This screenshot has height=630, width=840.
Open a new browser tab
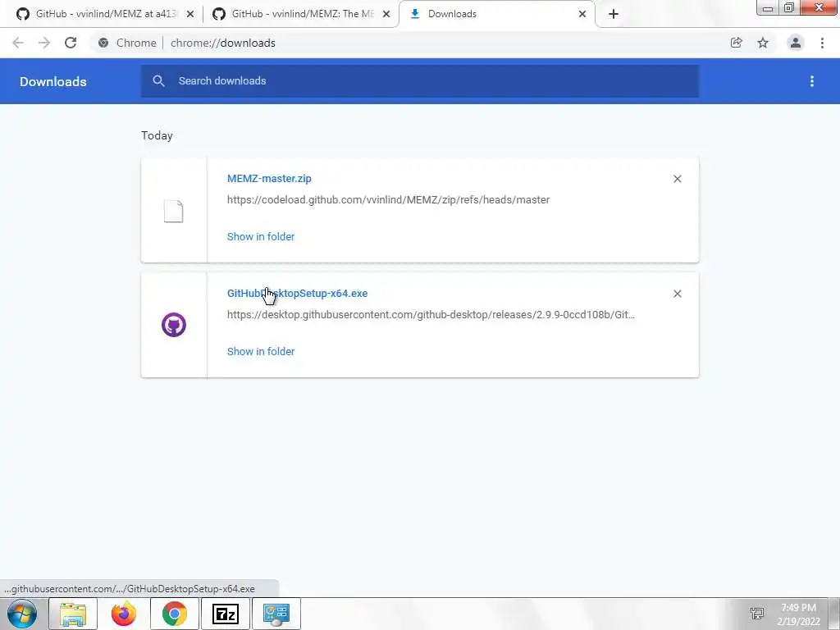pyautogui.click(x=614, y=14)
